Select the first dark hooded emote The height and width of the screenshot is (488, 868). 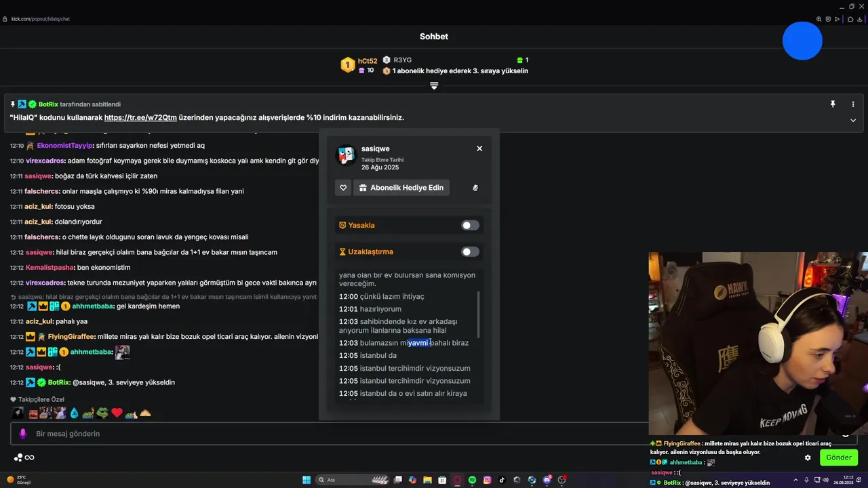click(x=18, y=413)
